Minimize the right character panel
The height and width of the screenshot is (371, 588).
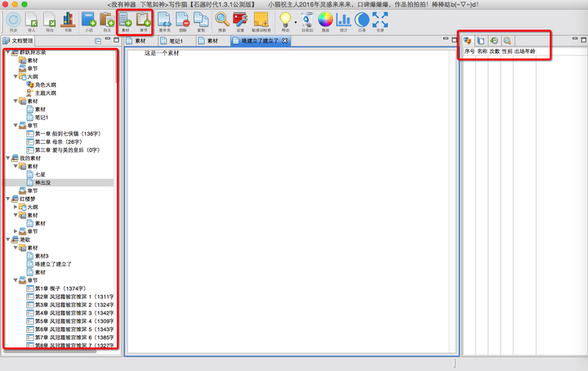[x=575, y=38]
